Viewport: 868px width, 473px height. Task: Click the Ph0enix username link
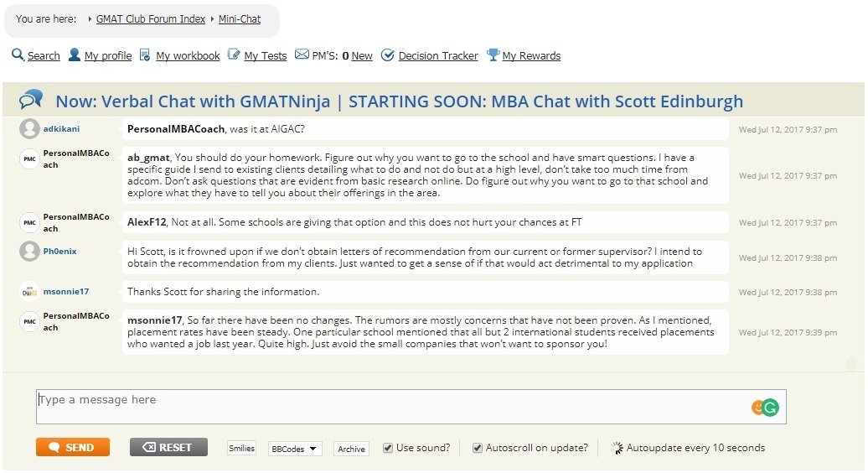tap(60, 251)
